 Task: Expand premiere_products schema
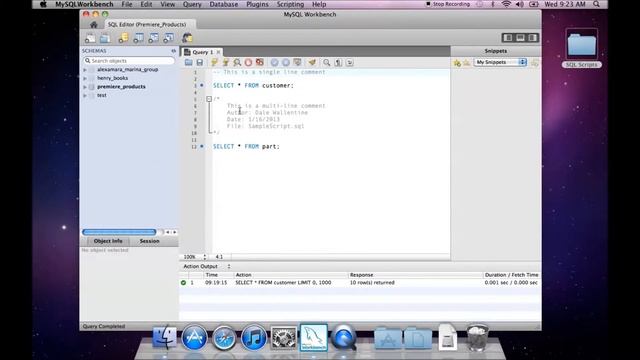(85, 87)
